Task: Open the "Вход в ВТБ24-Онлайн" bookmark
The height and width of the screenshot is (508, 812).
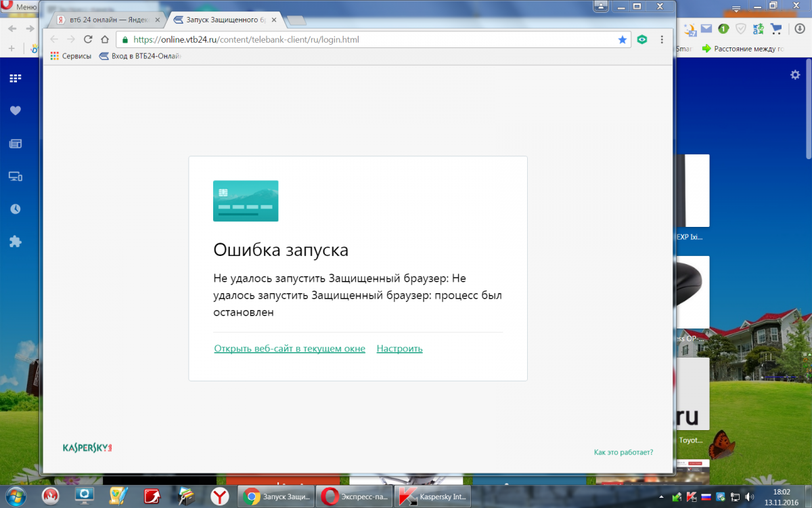Action: tap(140, 56)
